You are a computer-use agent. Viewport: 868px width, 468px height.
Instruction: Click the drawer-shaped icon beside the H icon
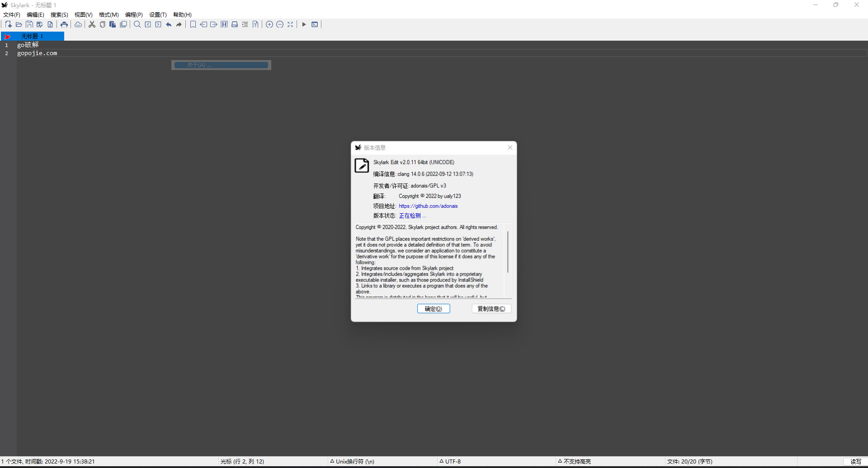click(x=235, y=24)
